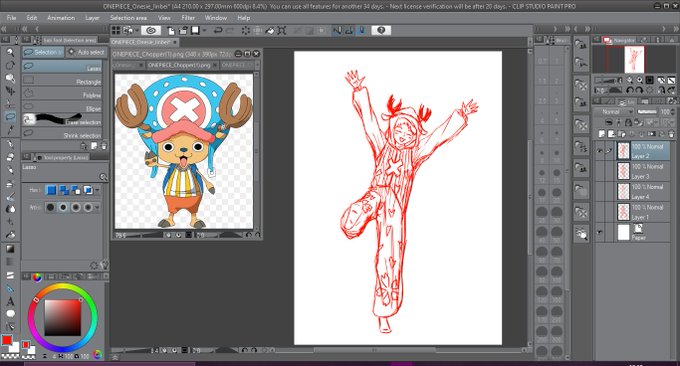Open dropdown arrow next to Save icon
The width and height of the screenshot is (680, 366).
[x=204, y=30]
